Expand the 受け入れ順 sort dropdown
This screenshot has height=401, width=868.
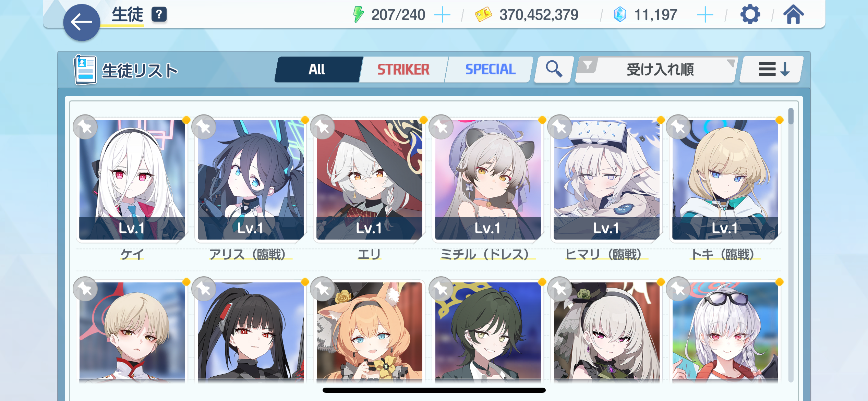coord(655,70)
